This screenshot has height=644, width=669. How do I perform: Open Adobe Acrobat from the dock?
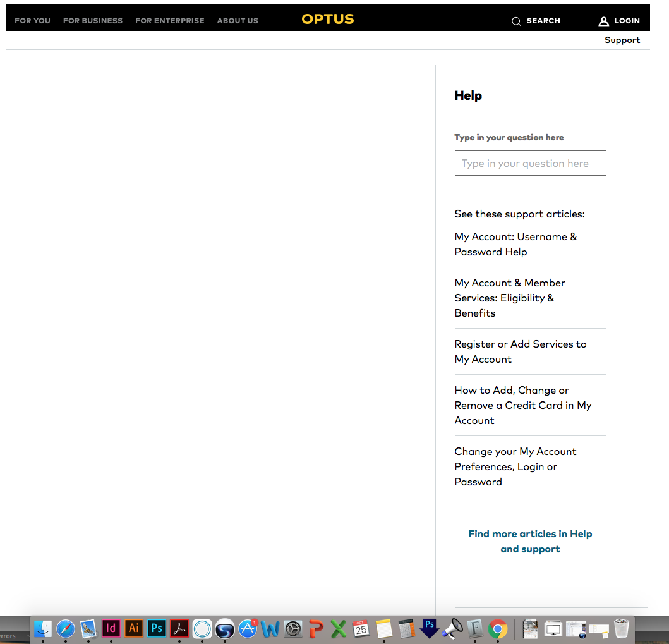coord(179,628)
